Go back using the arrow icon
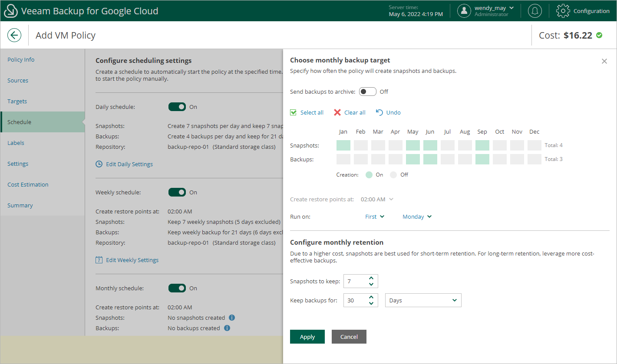This screenshot has height=364, width=617. [14, 35]
